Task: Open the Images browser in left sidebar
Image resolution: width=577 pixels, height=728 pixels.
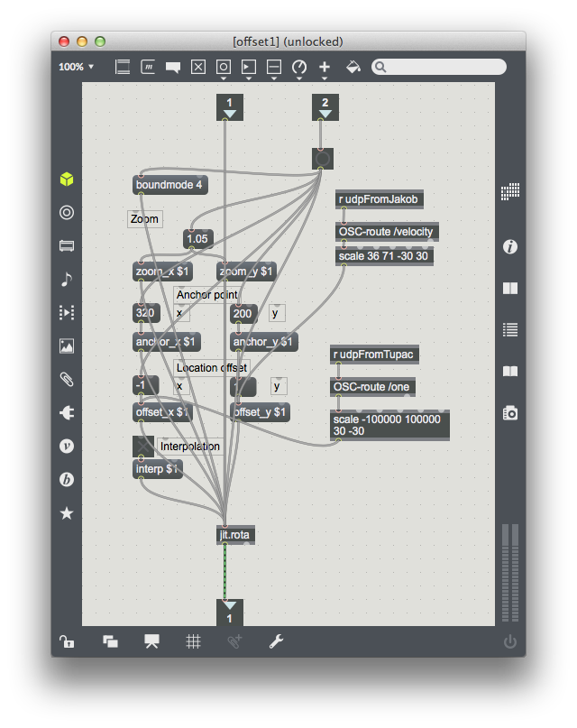Action: tap(66, 346)
